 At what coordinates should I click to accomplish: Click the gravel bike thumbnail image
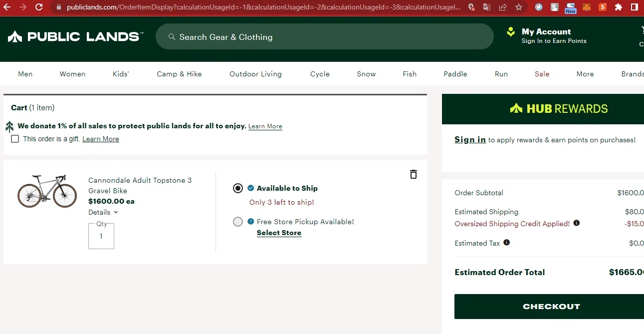pyautogui.click(x=47, y=191)
